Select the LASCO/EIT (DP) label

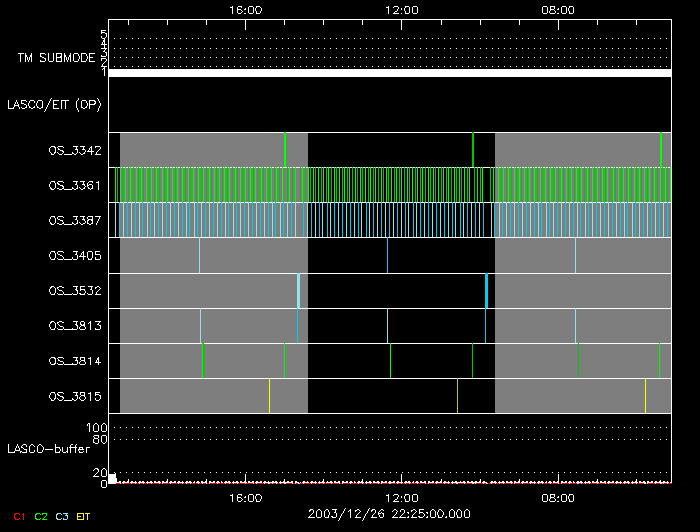point(54,104)
